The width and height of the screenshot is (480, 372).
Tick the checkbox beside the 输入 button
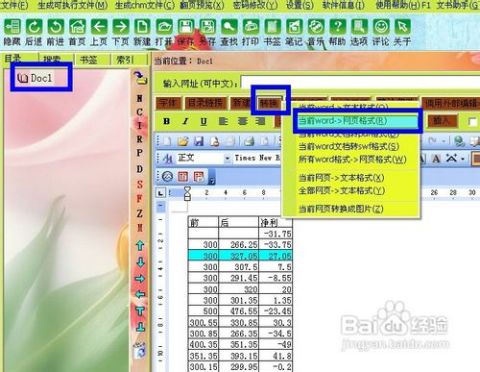pos(473,122)
